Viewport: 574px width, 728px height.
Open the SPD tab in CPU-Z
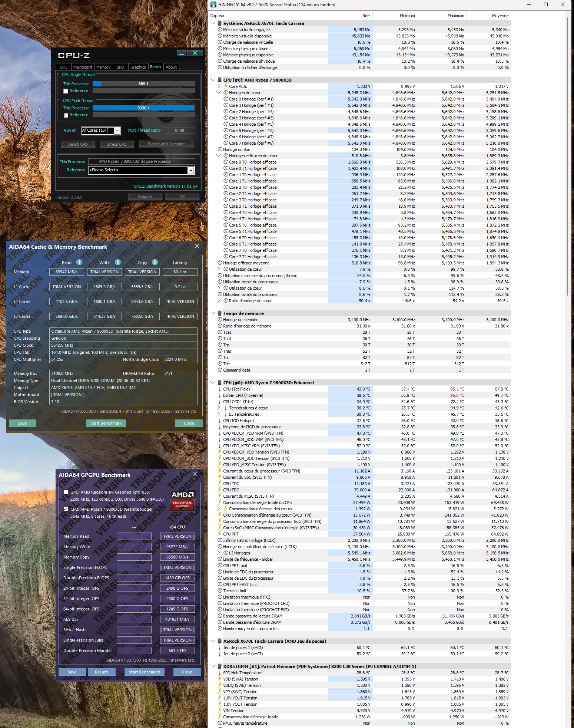(120, 67)
